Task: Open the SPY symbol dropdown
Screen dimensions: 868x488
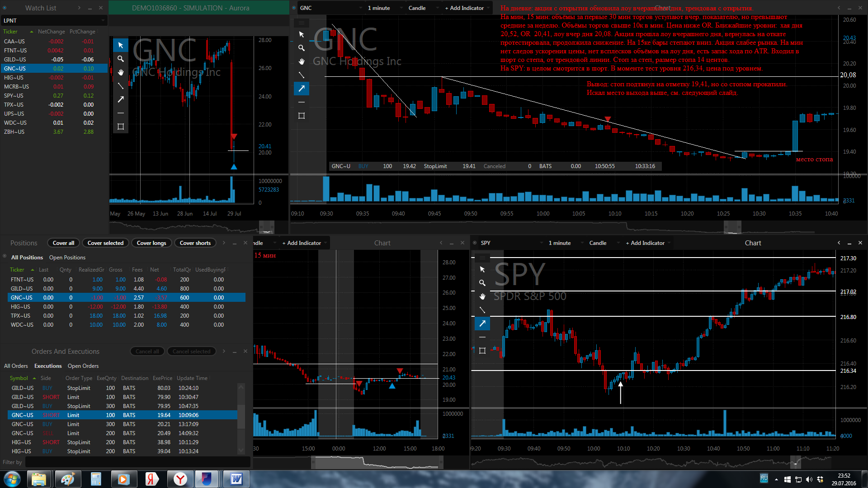Action: pyautogui.click(x=512, y=243)
